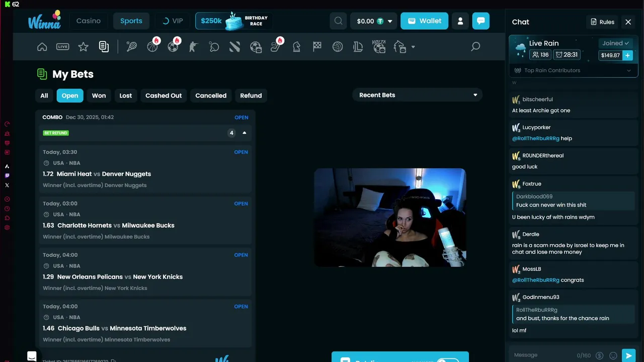Image resolution: width=644 pixels, height=362 pixels.
Task: Select the League of Legends icon
Action: click(358, 47)
